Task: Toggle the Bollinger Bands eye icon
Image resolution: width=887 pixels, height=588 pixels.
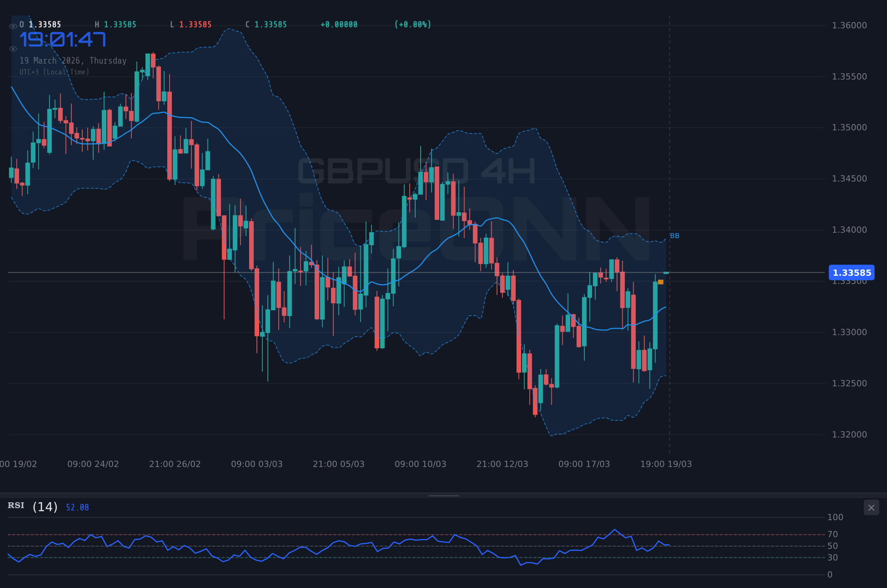Action: [13, 48]
